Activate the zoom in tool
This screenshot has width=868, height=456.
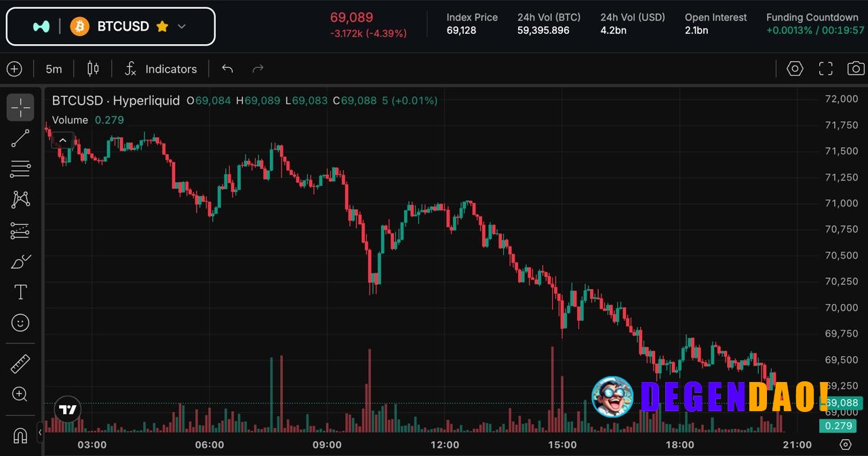(20, 394)
